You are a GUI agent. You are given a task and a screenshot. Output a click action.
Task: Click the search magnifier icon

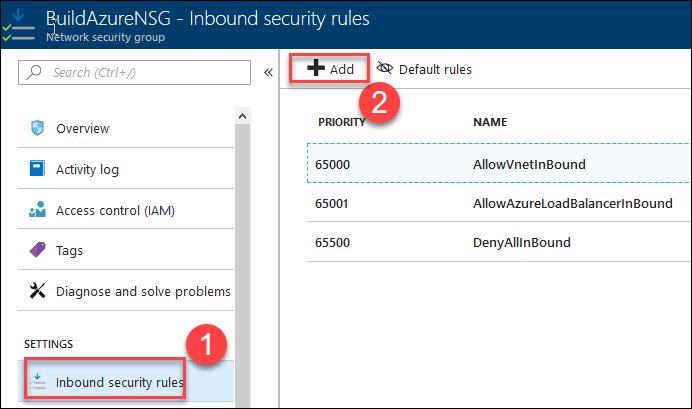pyautogui.click(x=34, y=72)
